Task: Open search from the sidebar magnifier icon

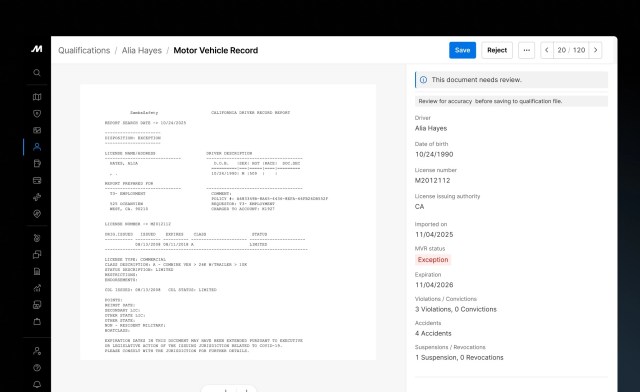Action: click(x=37, y=73)
